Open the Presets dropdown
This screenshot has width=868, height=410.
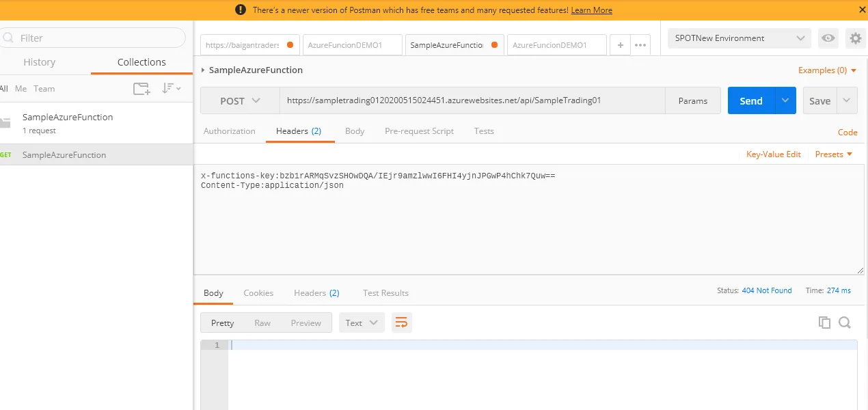834,154
